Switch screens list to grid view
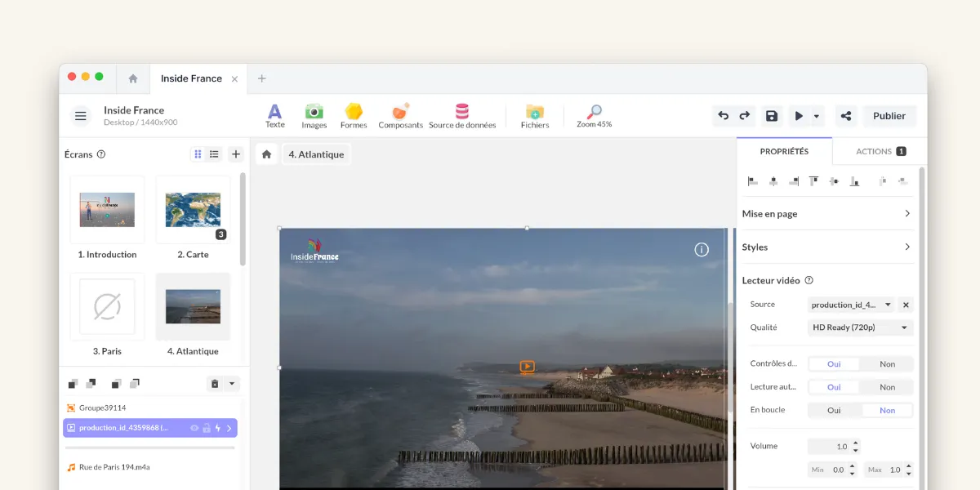The image size is (980, 490). (197, 154)
